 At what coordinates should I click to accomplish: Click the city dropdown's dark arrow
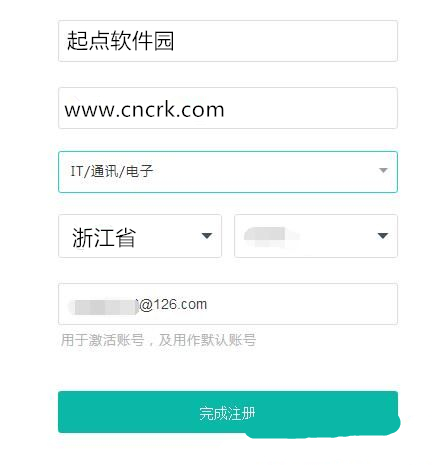pyautogui.click(x=383, y=236)
